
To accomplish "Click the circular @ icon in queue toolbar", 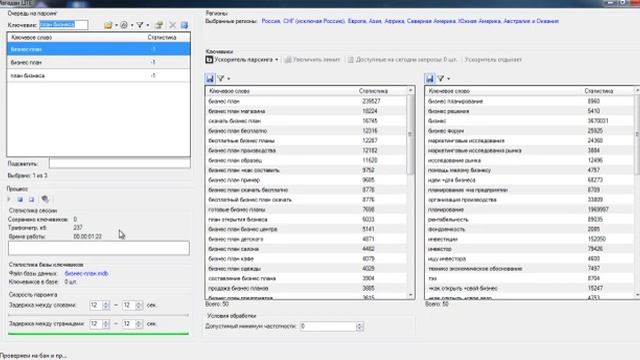I will tap(124, 25).
